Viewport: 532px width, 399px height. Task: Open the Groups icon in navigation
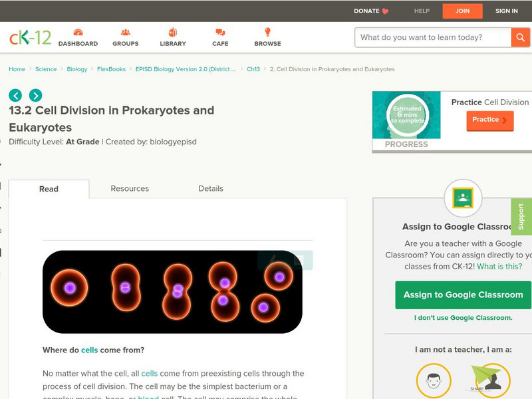click(x=126, y=33)
